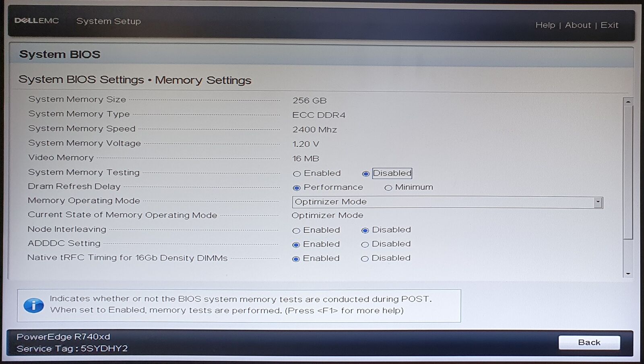
Task: Select Enabled for ADDDC Setting
Action: (296, 245)
